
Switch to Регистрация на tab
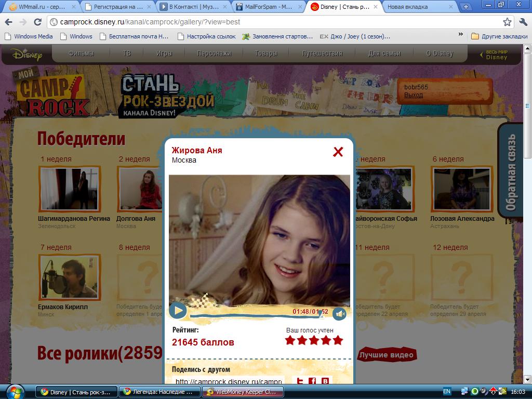pyautogui.click(x=118, y=6)
